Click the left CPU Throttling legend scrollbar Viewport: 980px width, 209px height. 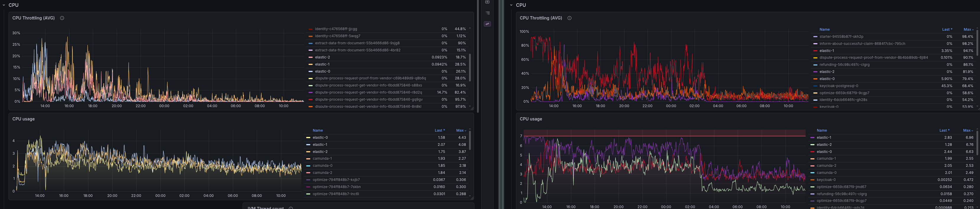click(470, 68)
